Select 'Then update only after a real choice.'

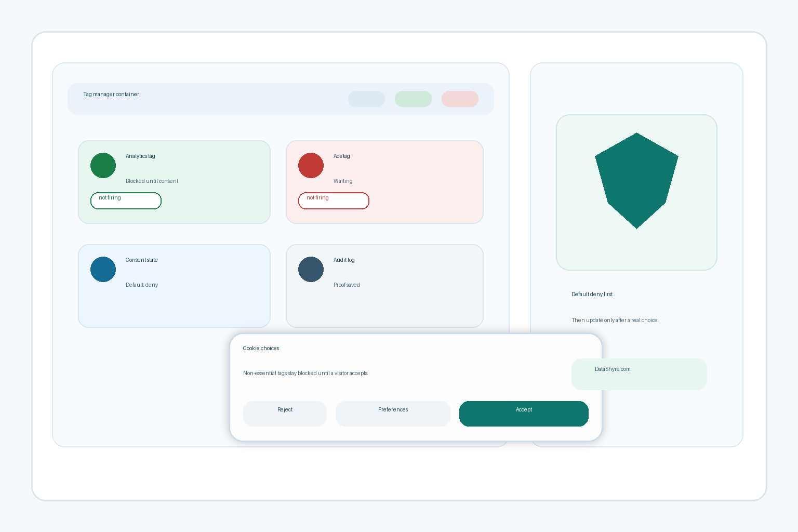(x=615, y=321)
